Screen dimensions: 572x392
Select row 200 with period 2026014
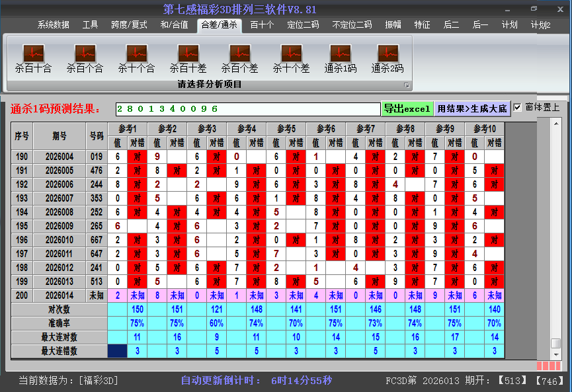point(60,295)
